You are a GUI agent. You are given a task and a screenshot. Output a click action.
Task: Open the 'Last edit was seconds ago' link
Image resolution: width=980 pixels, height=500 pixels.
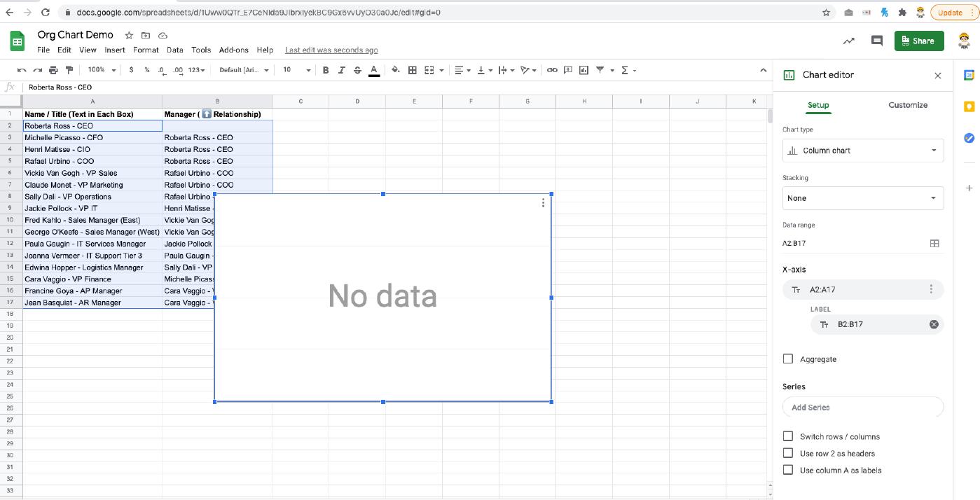pos(331,50)
